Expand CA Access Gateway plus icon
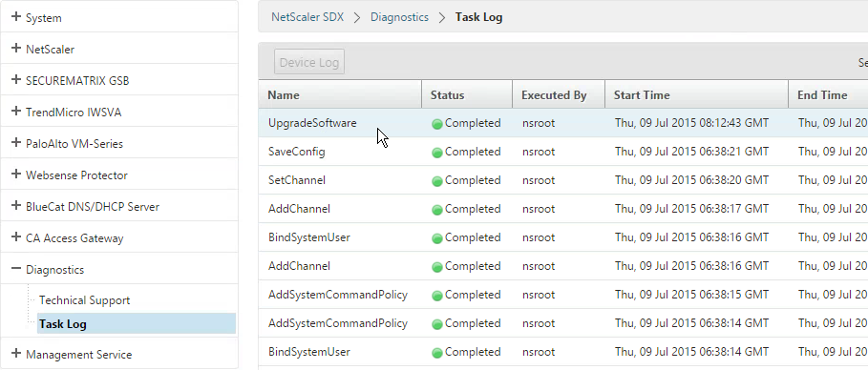The height and width of the screenshot is (370, 868). (16, 237)
